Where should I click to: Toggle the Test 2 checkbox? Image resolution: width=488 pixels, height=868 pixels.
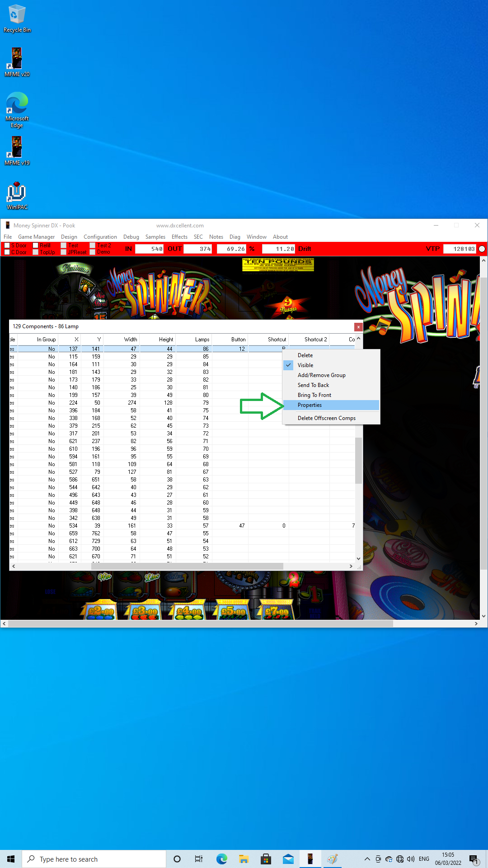(93, 245)
